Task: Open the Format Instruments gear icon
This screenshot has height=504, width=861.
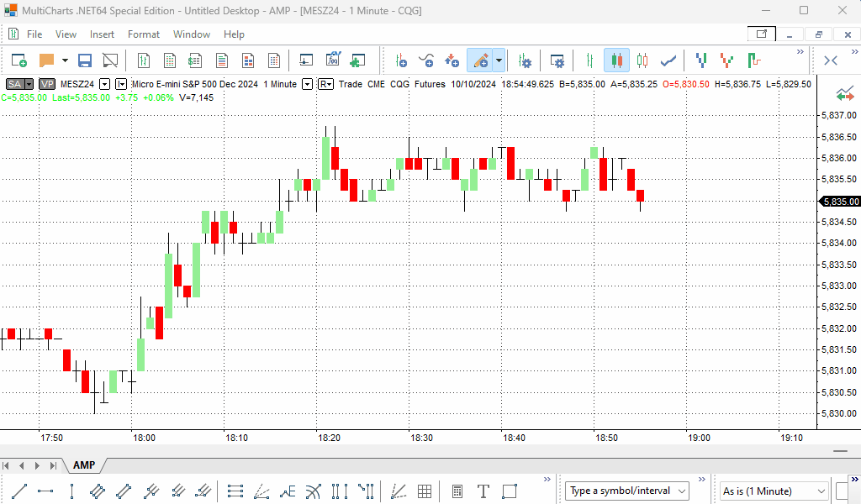Action: pyautogui.click(x=526, y=60)
